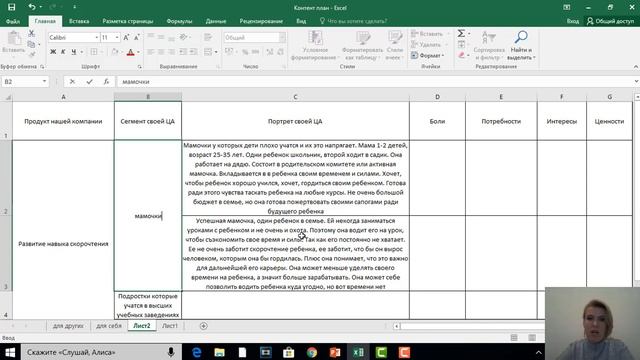
Task: Open the Windows Start menu
Action: [x=10, y=352]
